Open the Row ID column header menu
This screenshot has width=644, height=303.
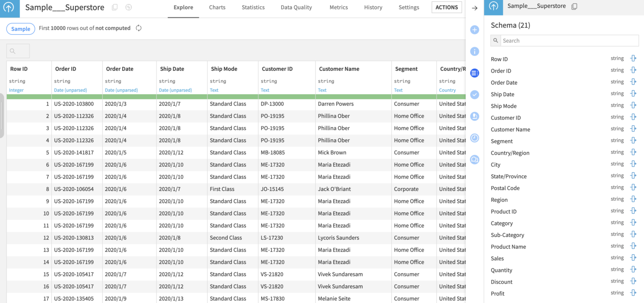(19, 69)
